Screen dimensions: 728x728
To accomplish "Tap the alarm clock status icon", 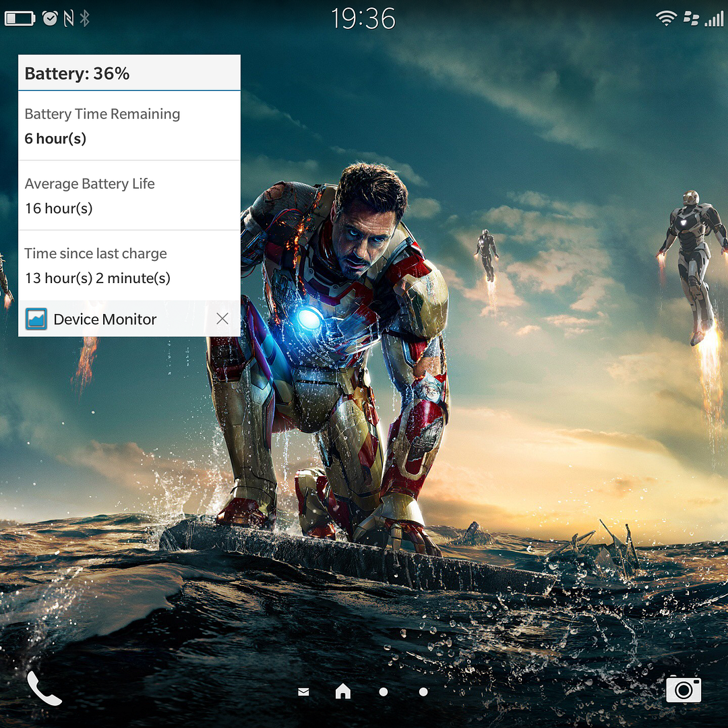I will click(x=50, y=18).
